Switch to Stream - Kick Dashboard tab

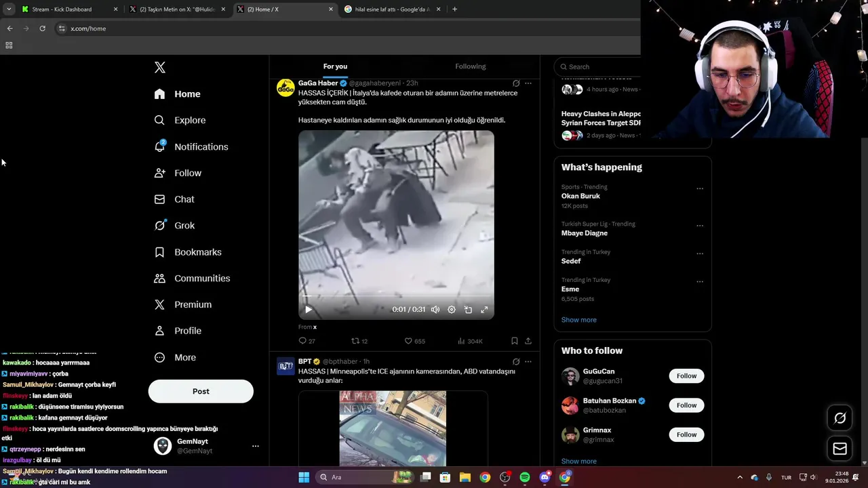[x=69, y=9]
